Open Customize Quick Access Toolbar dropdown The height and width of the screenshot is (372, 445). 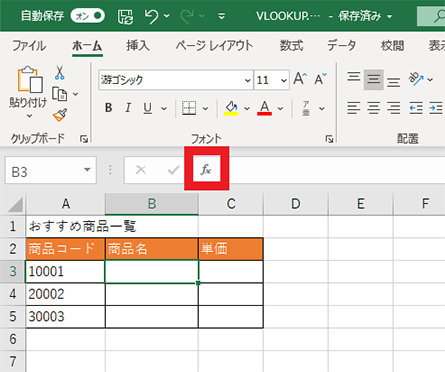[222, 16]
